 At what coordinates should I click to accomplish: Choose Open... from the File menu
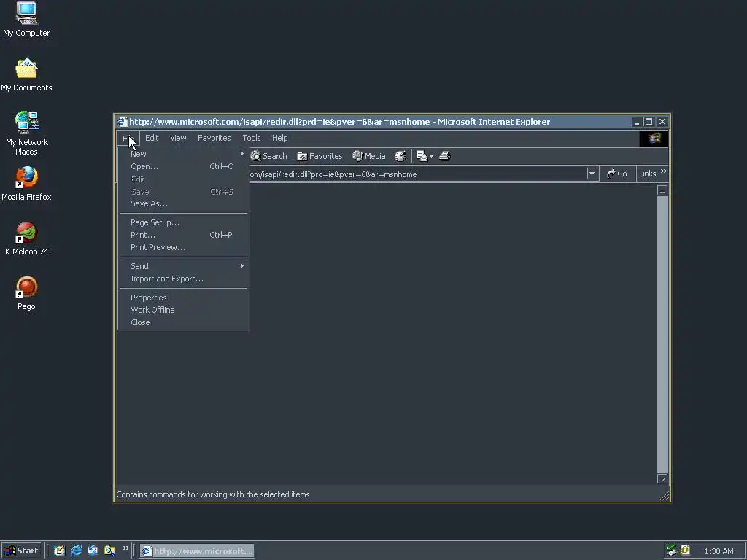click(x=183, y=166)
